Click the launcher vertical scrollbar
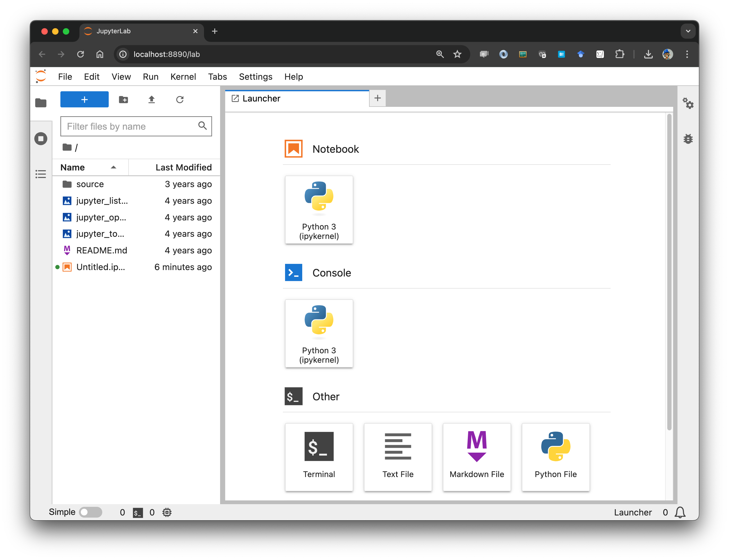729x560 pixels. tap(669, 272)
